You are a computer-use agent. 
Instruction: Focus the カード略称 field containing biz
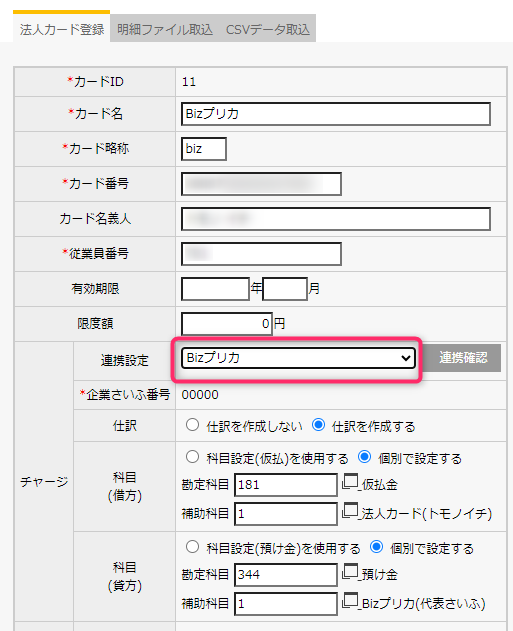(204, 149)
